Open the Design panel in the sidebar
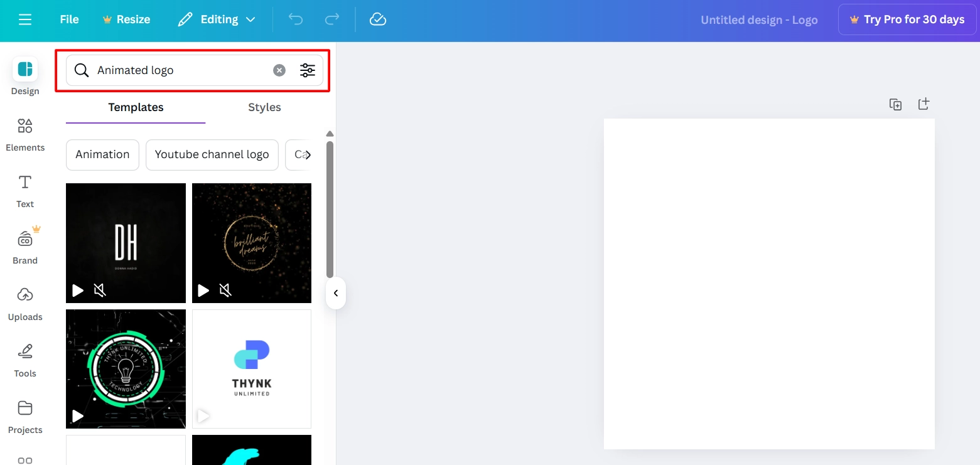980x465 pixels. pos(24,75)
